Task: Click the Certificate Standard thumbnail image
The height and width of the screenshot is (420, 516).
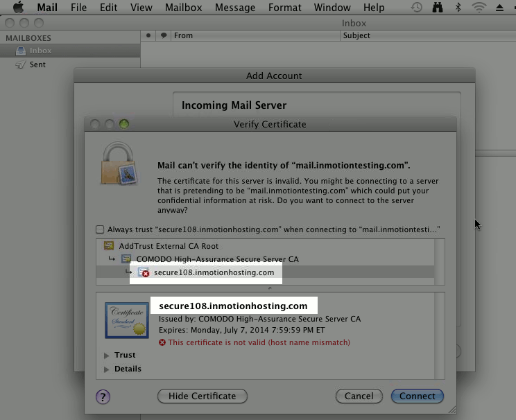Action: pos(127,320)
